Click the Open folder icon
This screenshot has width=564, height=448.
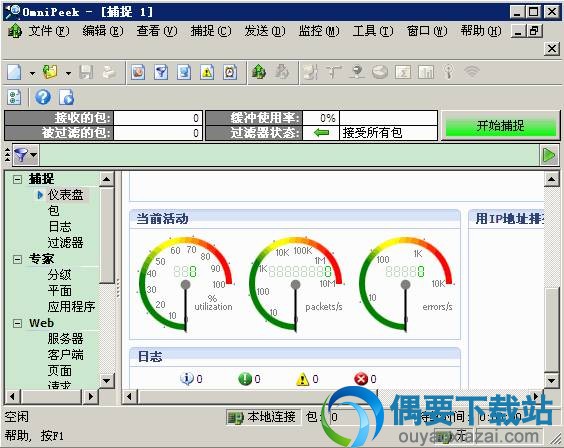(50, 72)
